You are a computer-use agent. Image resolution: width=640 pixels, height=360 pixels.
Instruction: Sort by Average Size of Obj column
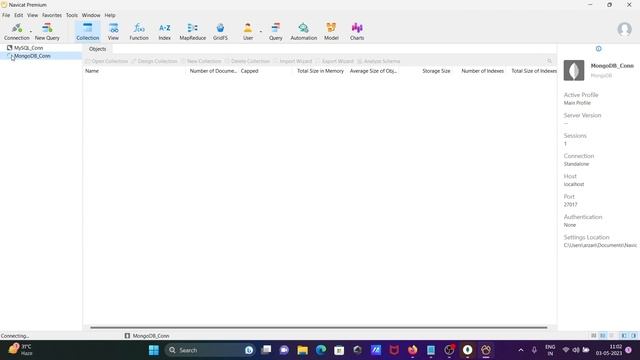tap(373, 71)
